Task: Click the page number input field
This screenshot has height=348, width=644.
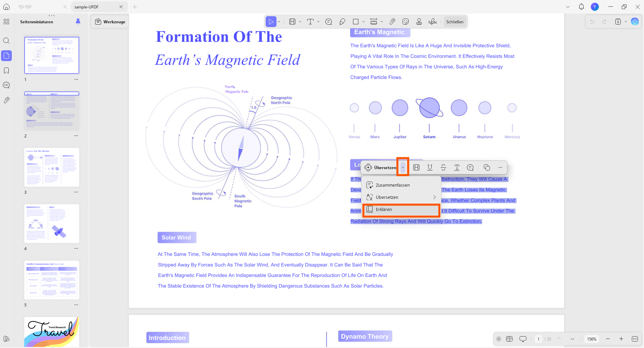Action: (538, 339)
